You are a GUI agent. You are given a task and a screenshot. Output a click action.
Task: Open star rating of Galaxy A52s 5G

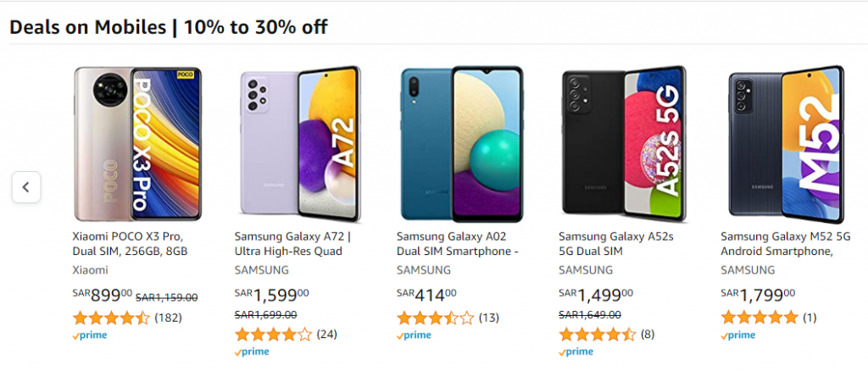(598, 335)
